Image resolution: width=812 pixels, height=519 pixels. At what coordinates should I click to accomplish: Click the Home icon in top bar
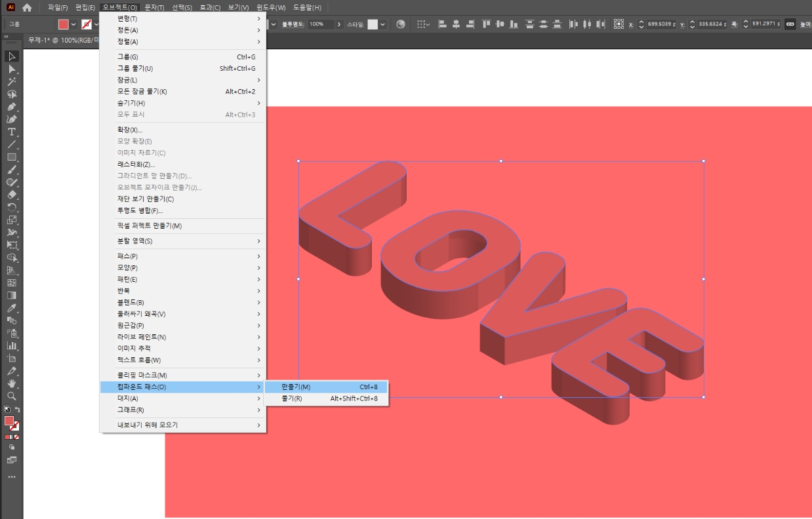coord(27,7)
